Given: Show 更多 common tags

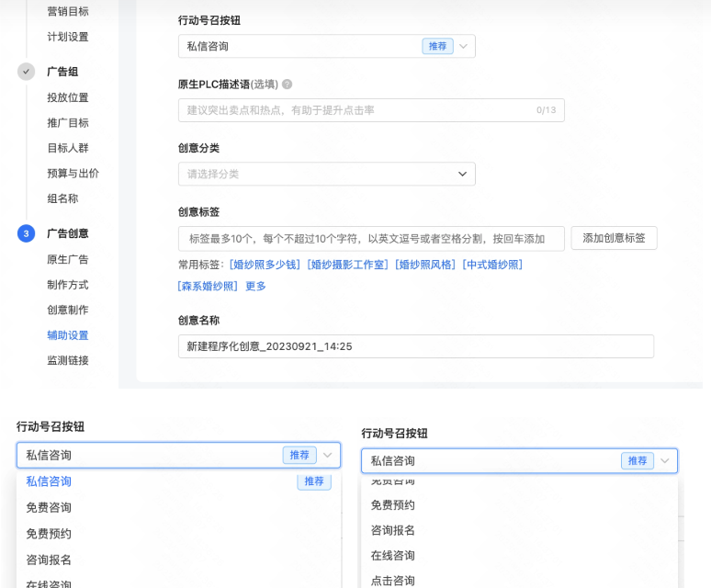Looking at the screenshot, I should [255, 286].
